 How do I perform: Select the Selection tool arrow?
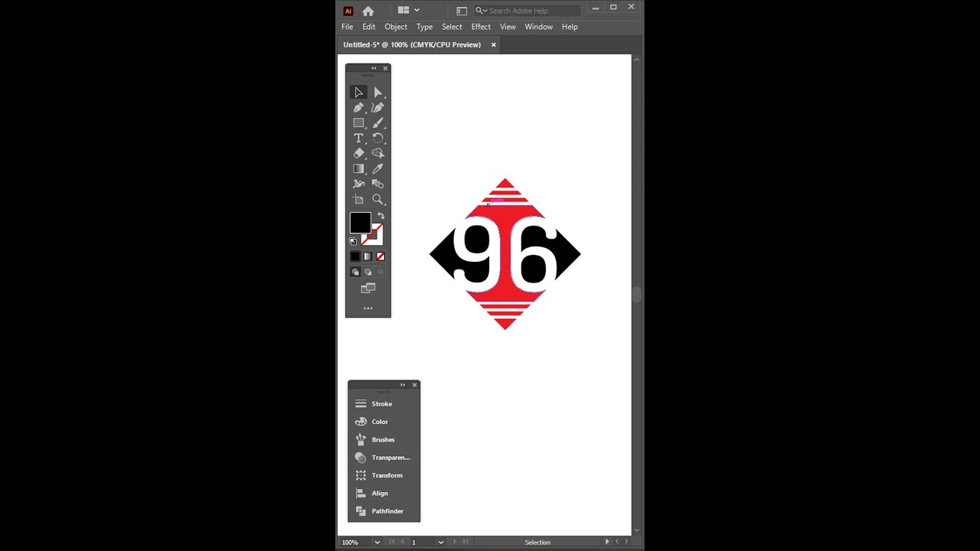pos(358,93)
